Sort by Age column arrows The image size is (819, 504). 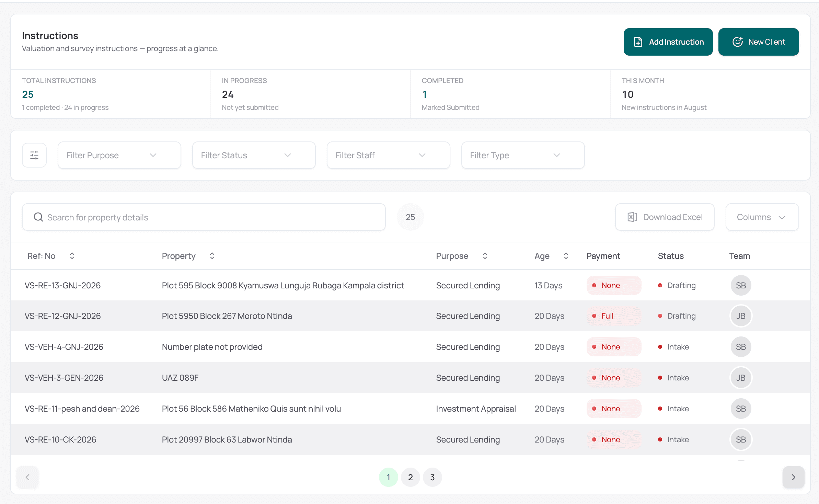(x=566, y=256)
